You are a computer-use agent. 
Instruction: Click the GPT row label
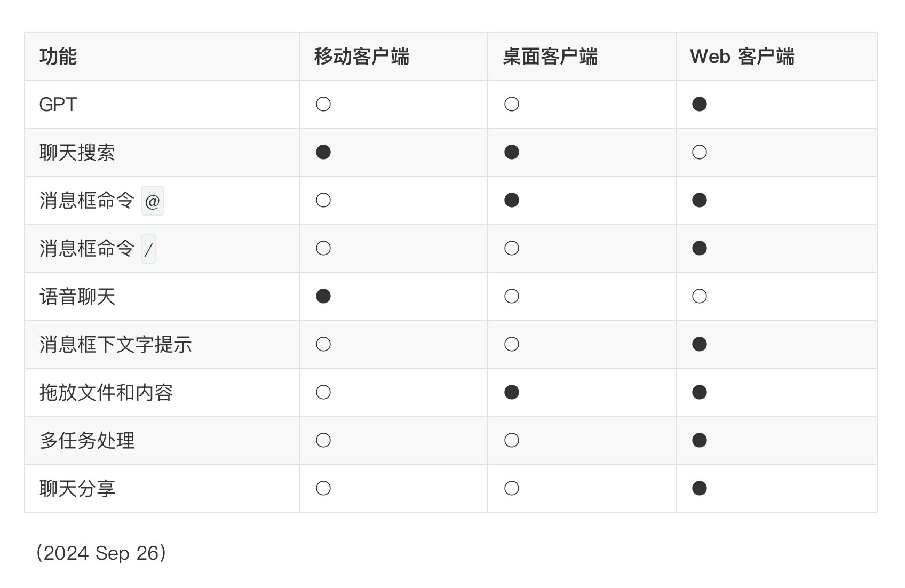click(58, 105)
